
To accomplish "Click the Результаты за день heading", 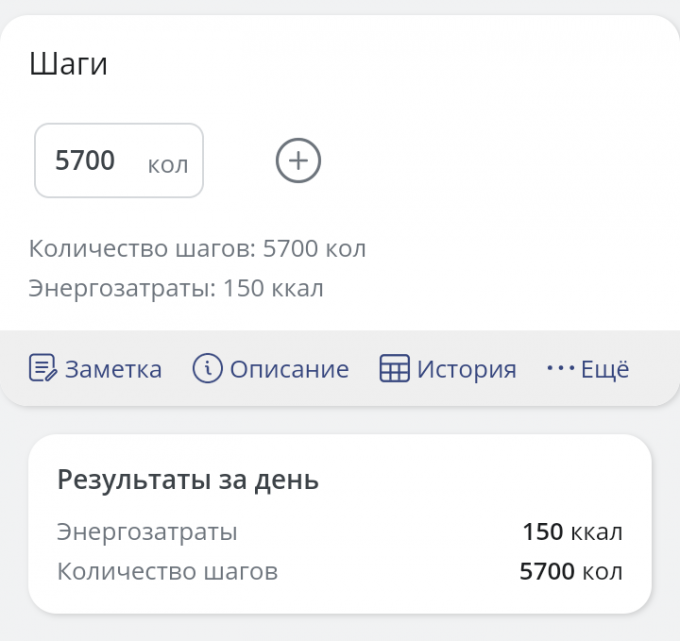I will tap(188, 480).
